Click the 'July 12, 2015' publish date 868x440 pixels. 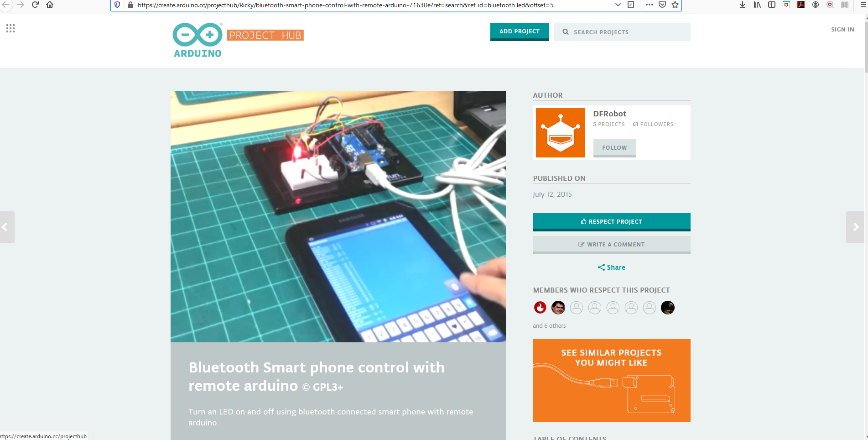pyautogui.click(x=552, y=194)
